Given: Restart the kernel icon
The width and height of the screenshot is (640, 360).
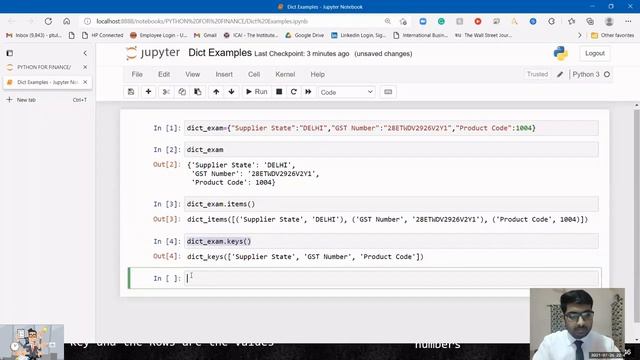Looking at the screenshot, I should pyautogui.click(x=293, y=92).
